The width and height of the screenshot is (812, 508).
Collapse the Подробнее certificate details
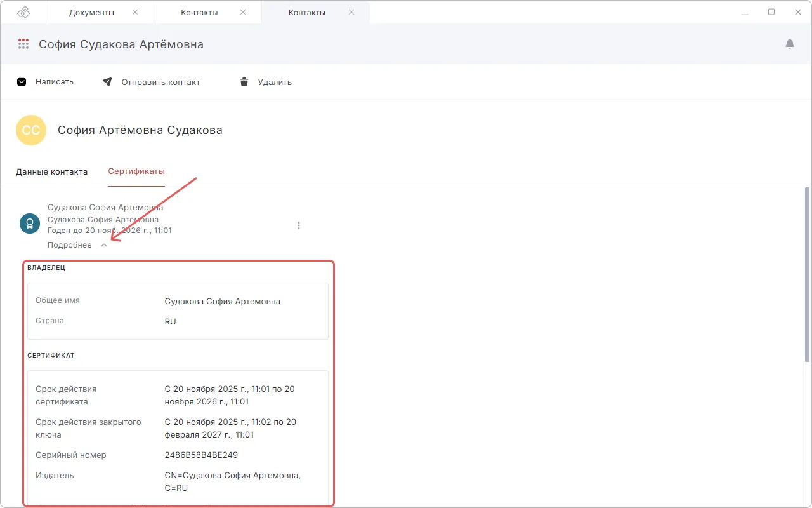[x=104, y=245]
